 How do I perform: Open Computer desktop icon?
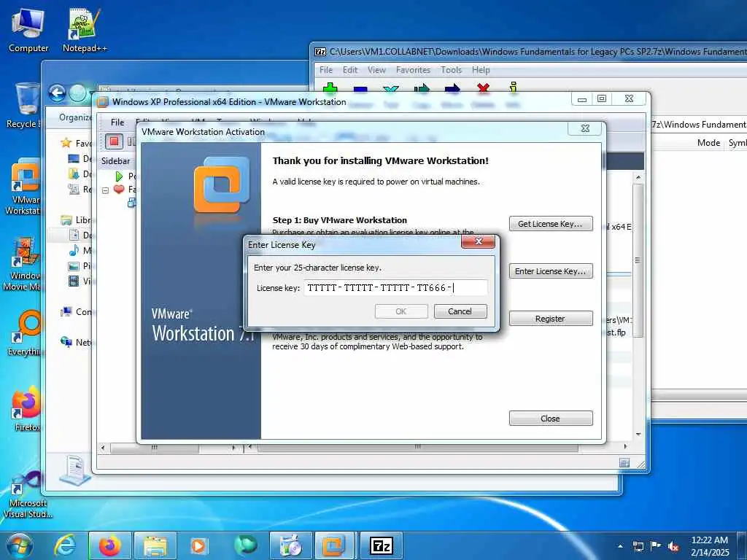click(x=28, y=31)
